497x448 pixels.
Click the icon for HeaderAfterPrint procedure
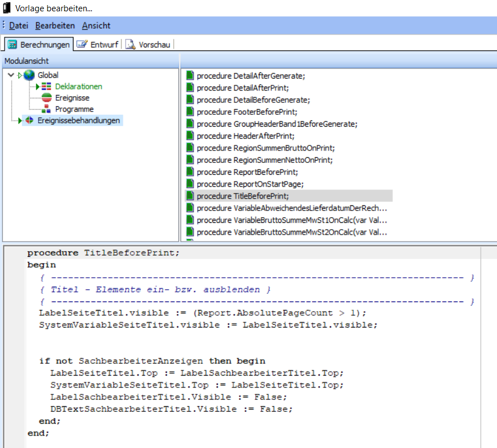(190, 136)
